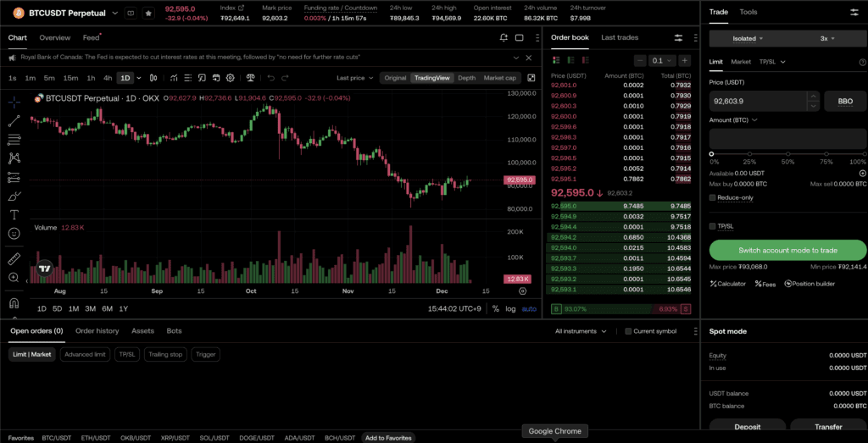Check the Current symbol filter
This screenshot has height=443, width=868.
pyautogui.click(x=628, y=331)
